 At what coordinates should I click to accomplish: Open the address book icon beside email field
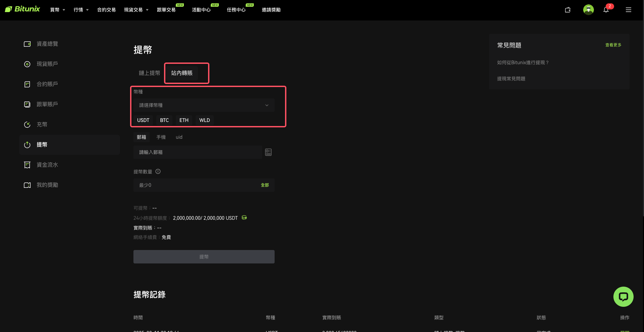tap(268, 152)
